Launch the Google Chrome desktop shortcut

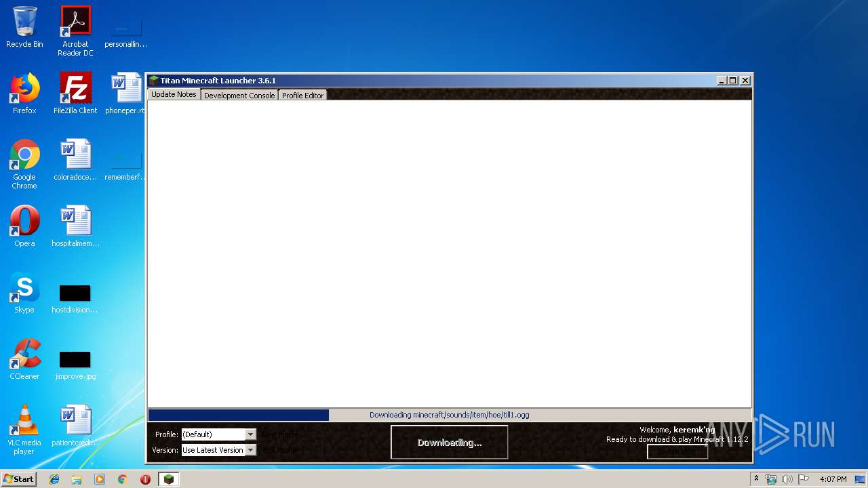[24, 164]
